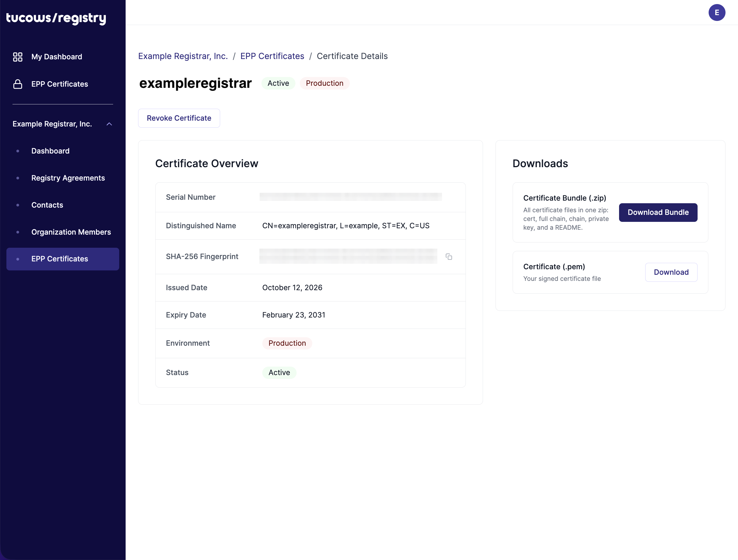Click the Production badge in Environment row
Screen dimensions: 738x560
tap(287, 343)
